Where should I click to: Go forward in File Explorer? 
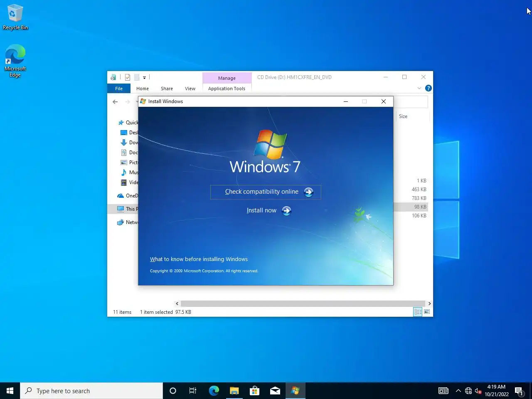(x=128, y=102)
